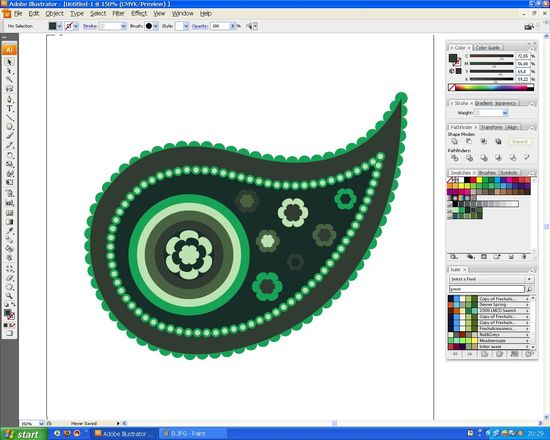Select the Zoom magnifier tool
550x440 pixels.
[x=9, y=296]
